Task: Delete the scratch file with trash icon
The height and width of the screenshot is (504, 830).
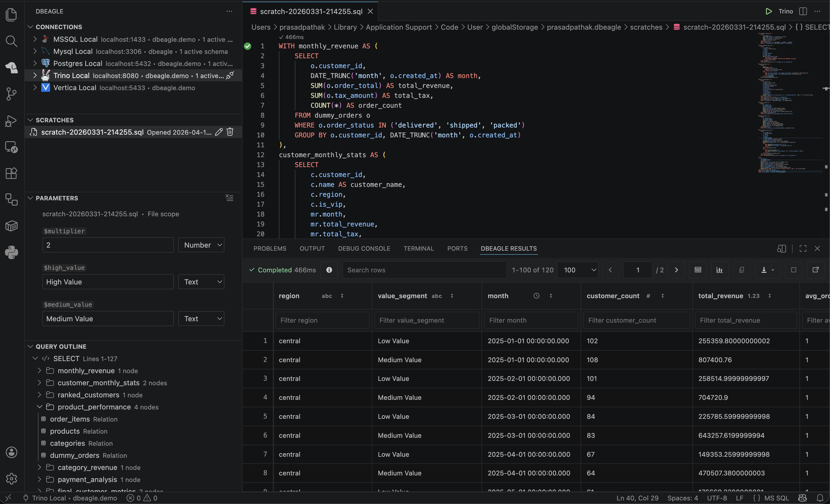Action: pyautogui.click(x=230, y=132)
